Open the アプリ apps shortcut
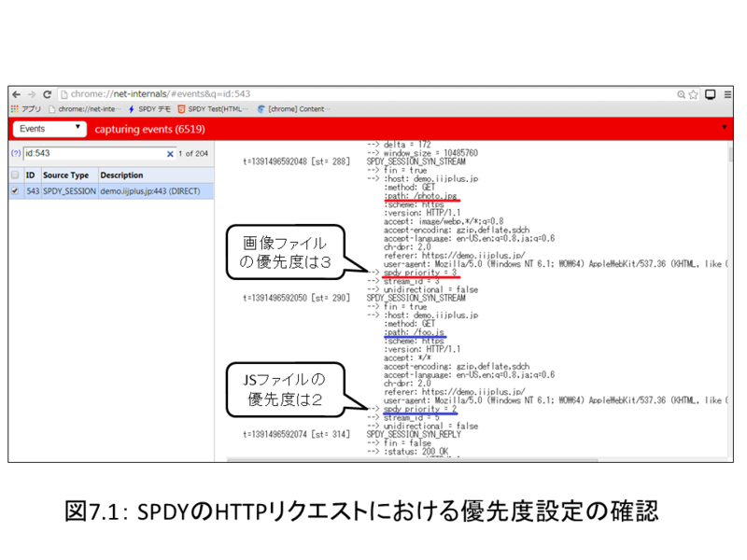This screenshot has height=560, width=747. point(26,109)
